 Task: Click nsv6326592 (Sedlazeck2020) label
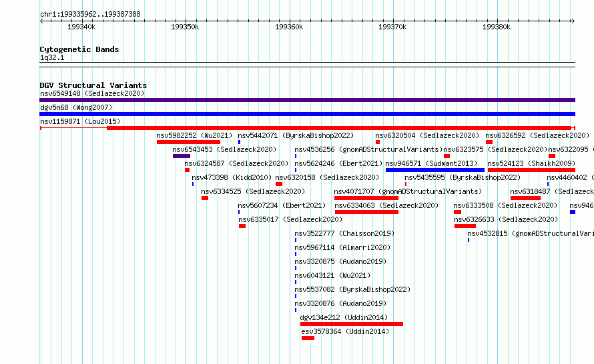point(537,135)
